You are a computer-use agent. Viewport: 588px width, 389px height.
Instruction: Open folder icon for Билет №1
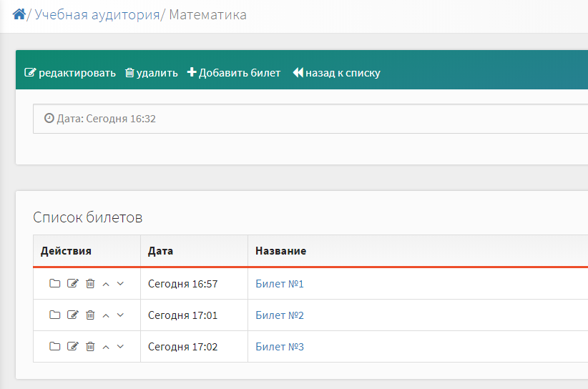pyautogui.click(x=55, y=283)
